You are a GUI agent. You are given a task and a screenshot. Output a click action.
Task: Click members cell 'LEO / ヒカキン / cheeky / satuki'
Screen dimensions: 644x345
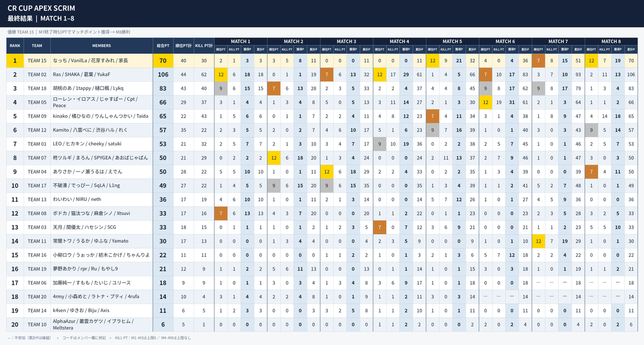tap(101, 144)
